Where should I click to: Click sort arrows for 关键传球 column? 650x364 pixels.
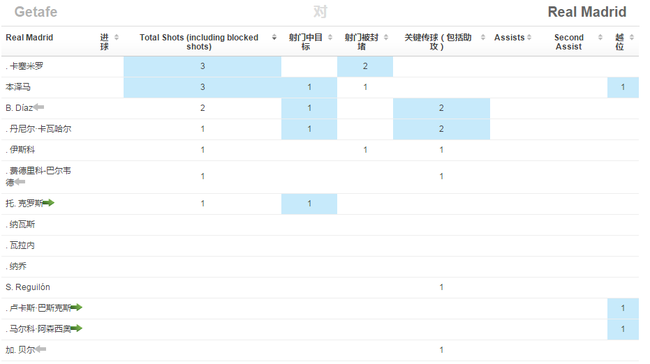pos(483,37)
